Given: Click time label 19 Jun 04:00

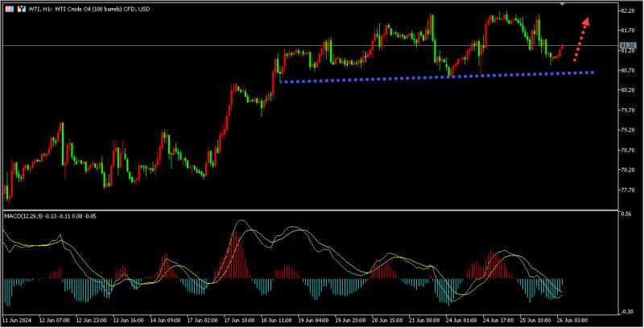Looking at the screenshot, I should tap(313, 320).
